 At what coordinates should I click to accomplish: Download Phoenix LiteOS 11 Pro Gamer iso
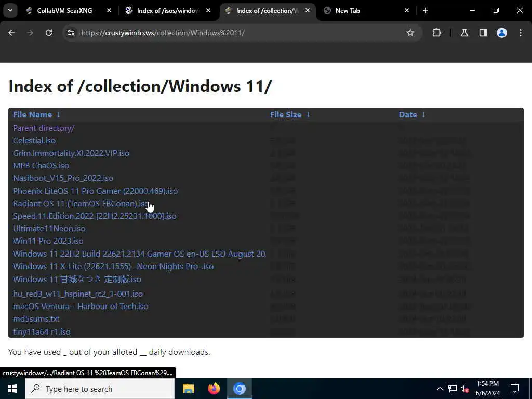[x=96, y=191]
